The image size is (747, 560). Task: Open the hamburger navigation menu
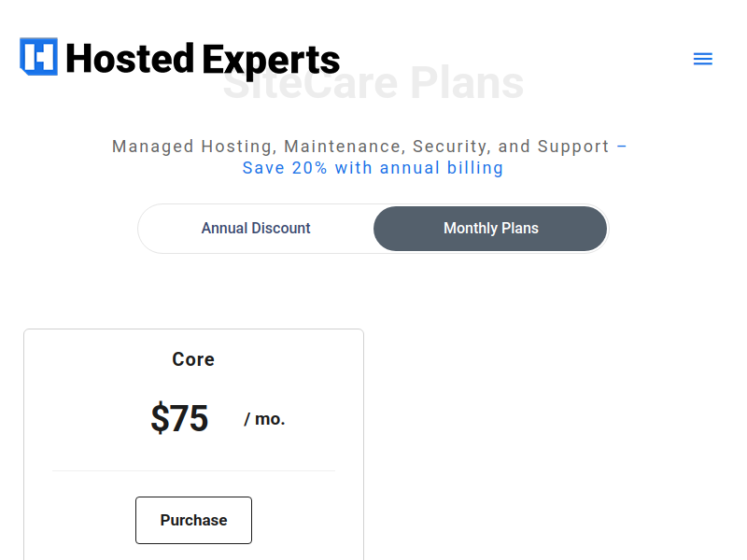click(x=703, y=59)
